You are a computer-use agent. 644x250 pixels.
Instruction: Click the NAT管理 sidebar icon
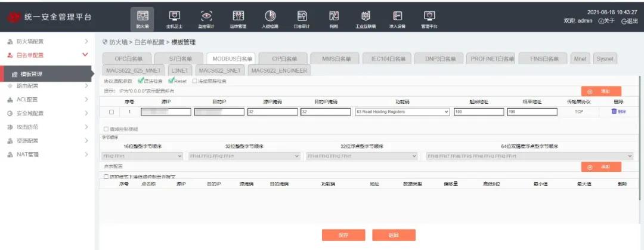coord(11,155)
